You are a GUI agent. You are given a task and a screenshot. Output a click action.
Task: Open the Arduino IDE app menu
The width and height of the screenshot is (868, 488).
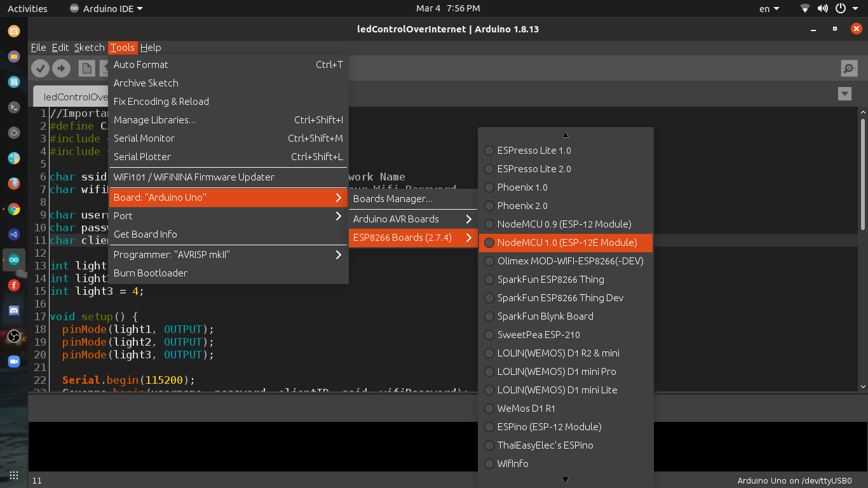[106, 8]
